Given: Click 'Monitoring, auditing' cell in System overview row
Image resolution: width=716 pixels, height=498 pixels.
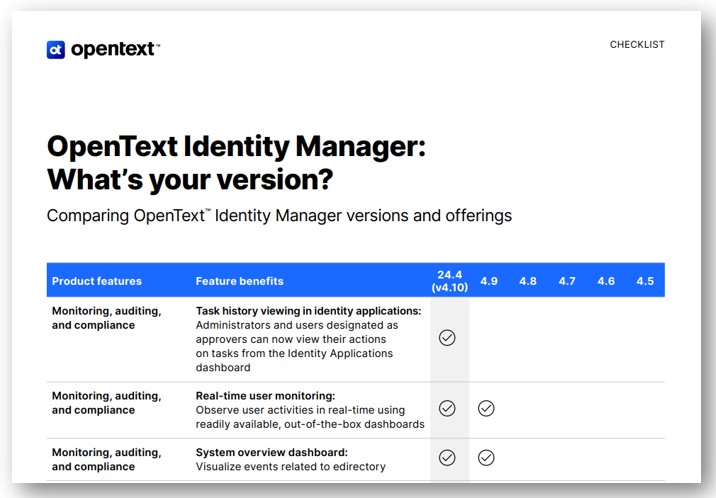Looking at the screenshot, I should coord(106,460).
